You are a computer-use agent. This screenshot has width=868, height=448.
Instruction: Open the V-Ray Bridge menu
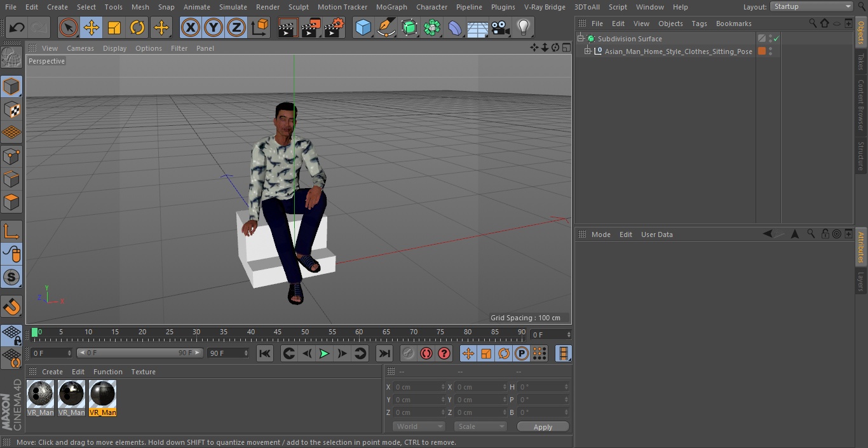pyautogui.click(x=545, y=7)
